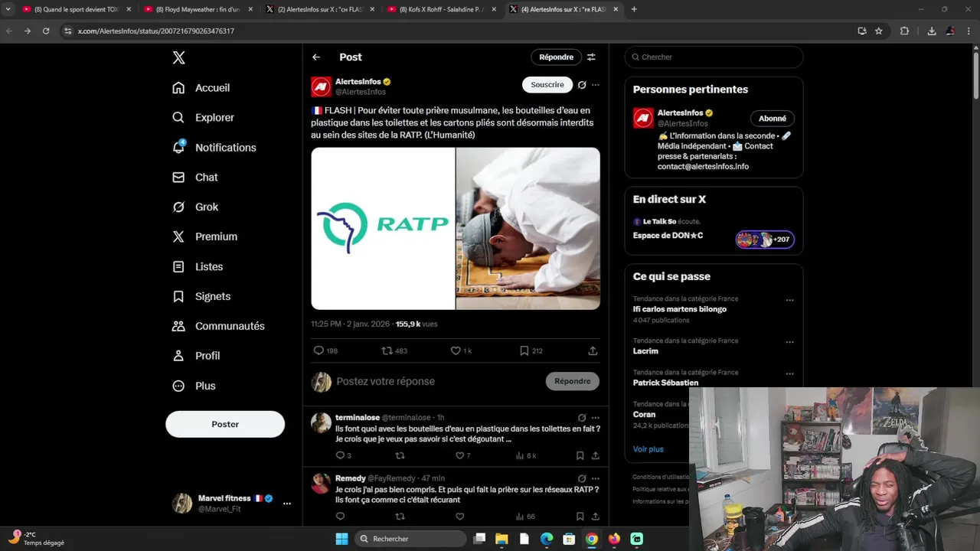Image resolution: width=980 pixels, height=551 pixels.
Task: Open Communautés section
Action: 218,326
